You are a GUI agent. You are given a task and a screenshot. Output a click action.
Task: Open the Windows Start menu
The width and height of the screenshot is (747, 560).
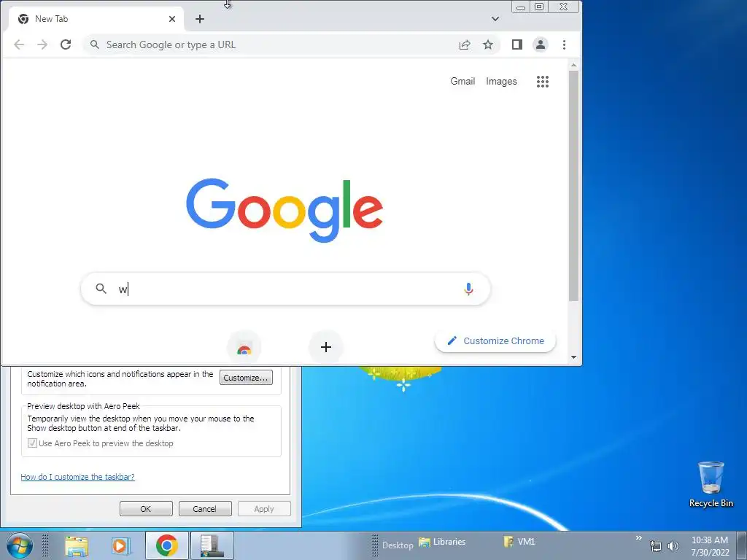point(20,545)
